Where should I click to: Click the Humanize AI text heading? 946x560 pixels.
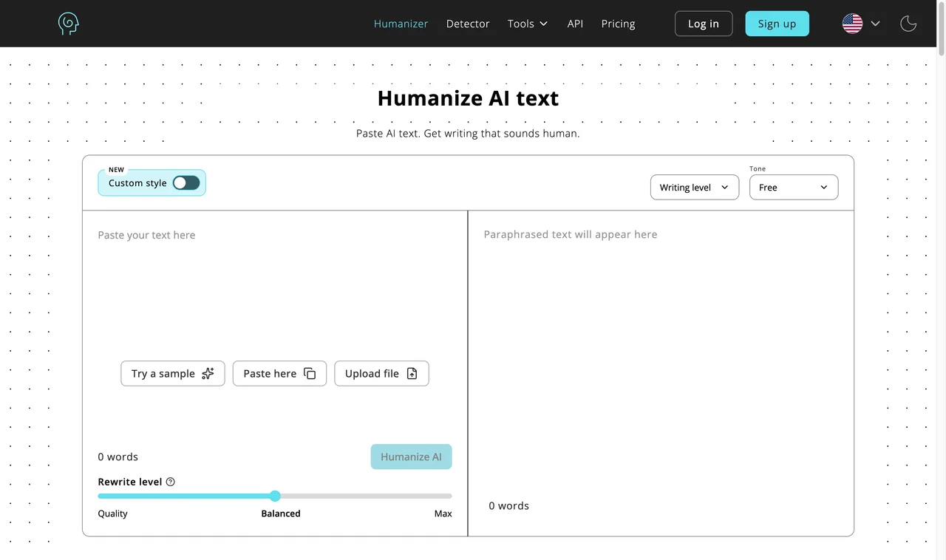[x=468, y=98]
